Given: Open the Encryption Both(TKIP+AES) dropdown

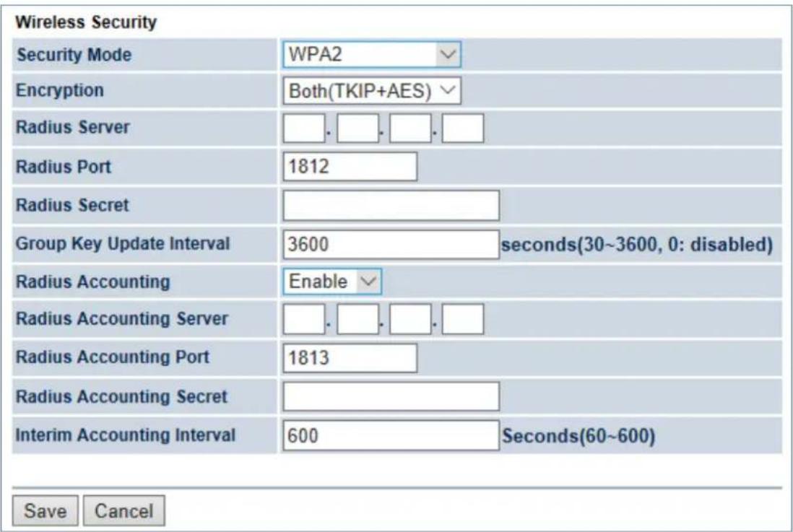Looking at the screenshot, I should pyautogui.click(x=372, y=91).
